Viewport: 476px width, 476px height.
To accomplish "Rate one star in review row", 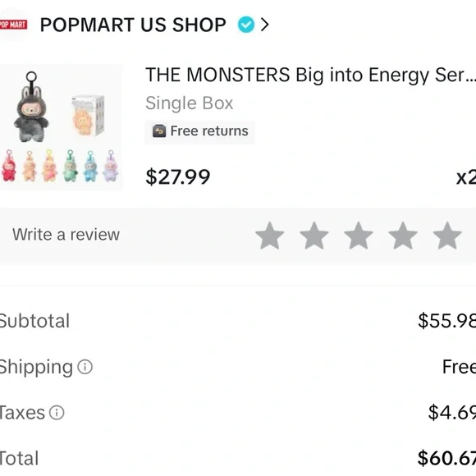I will (x=269, y=236).
